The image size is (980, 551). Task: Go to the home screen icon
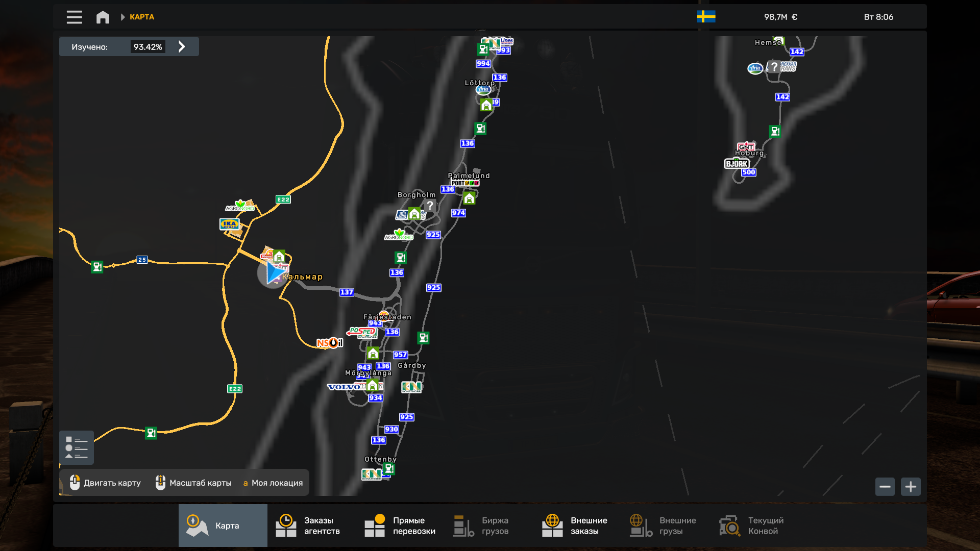point(103,17)
